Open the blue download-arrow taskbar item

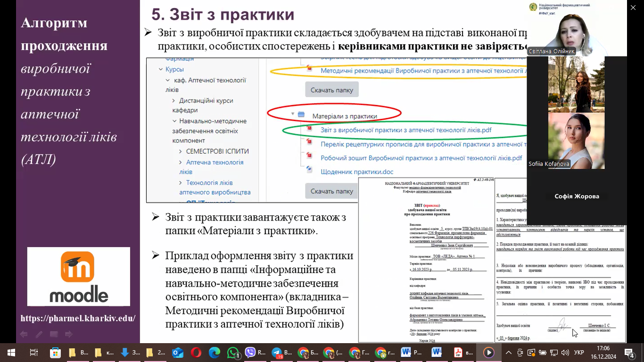[130, 352]
